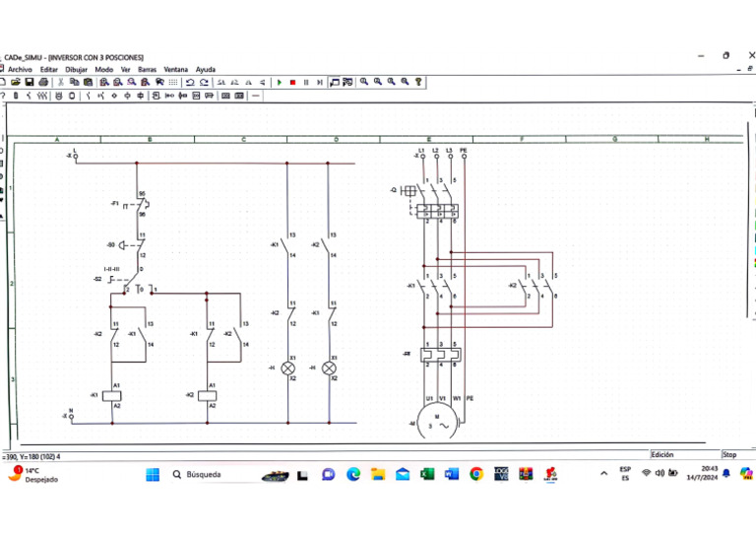The image size is (756, 535).
Task: Start the simulation with the green play icon
Action: [x=280, y=83]
